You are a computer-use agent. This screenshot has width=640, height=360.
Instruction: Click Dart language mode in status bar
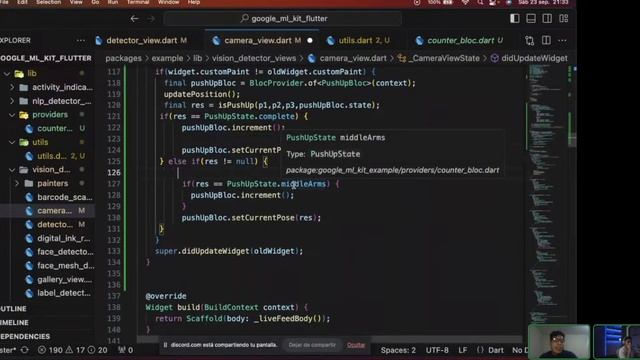click(496, 350)
